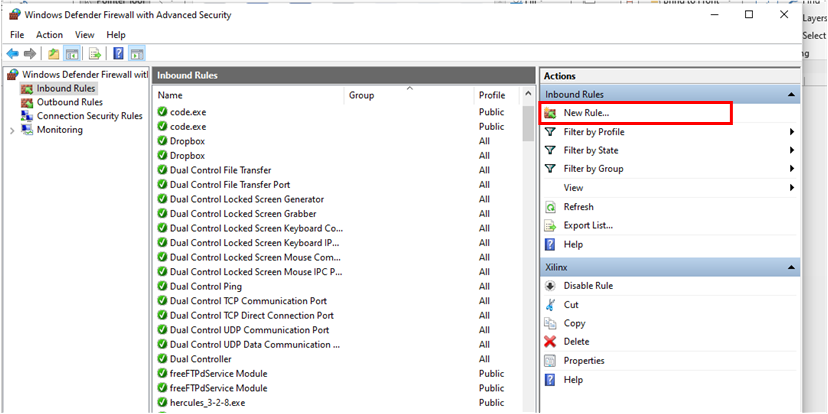Open Help from the toolbar question-mark icon
The image size is (828, 414).
click(x=119, y=53)
